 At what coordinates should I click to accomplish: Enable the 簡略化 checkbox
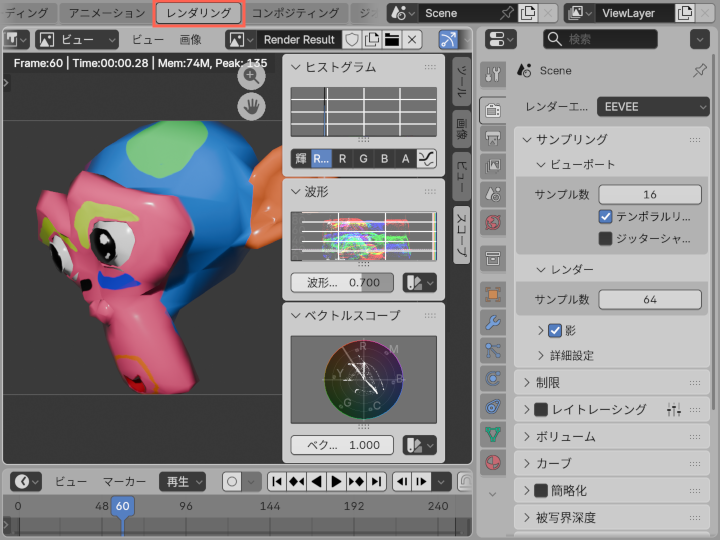[x=541, y=490]
